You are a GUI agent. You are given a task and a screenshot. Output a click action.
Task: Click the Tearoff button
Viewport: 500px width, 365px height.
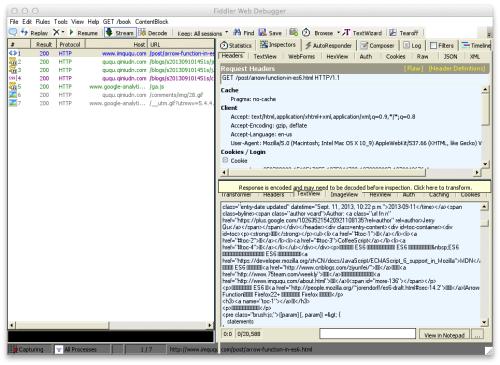[x=404, y=33]
